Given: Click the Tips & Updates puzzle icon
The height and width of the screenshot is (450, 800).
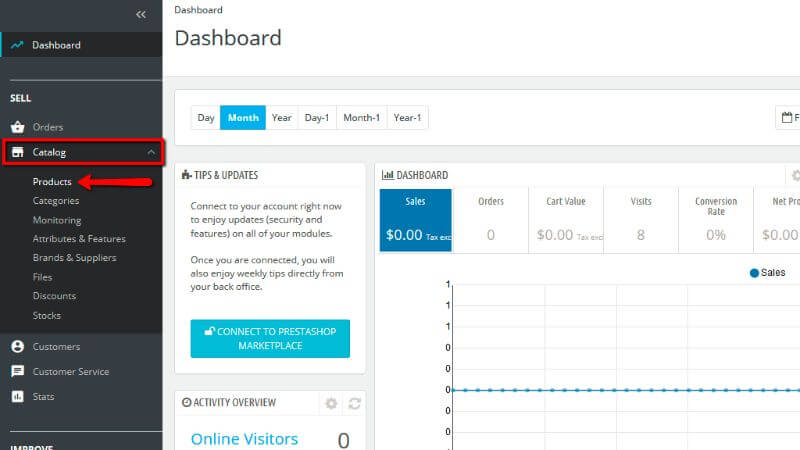Looking at the screenshot, I should (x=186, y=175).
